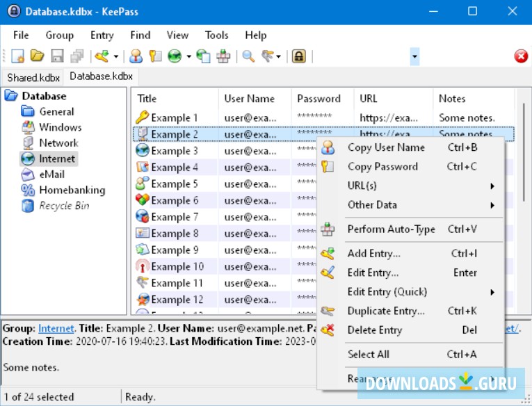Viewport: 532px width, 406px height.
Task: Open the File menu
Action: (x=21, y=35)
